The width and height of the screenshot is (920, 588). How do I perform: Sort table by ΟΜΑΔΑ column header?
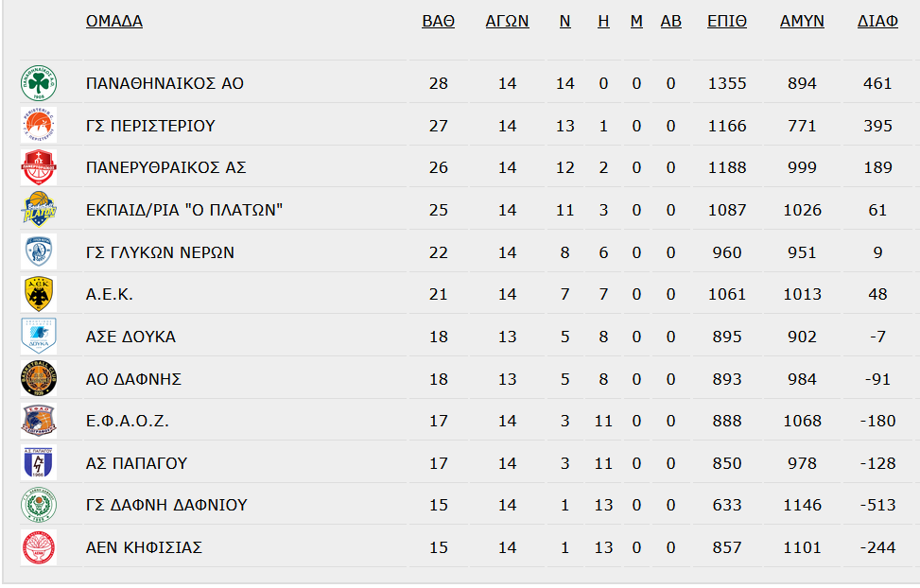point(114,21)
